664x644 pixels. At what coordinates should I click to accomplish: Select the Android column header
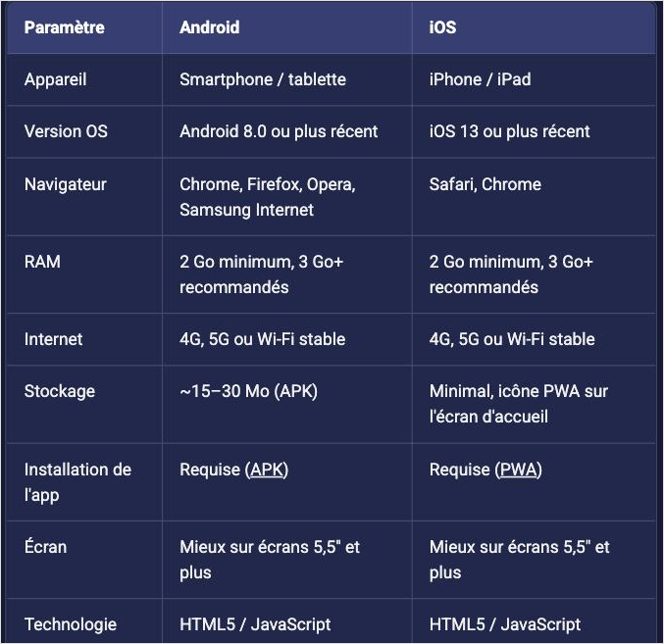pos(210,27)
